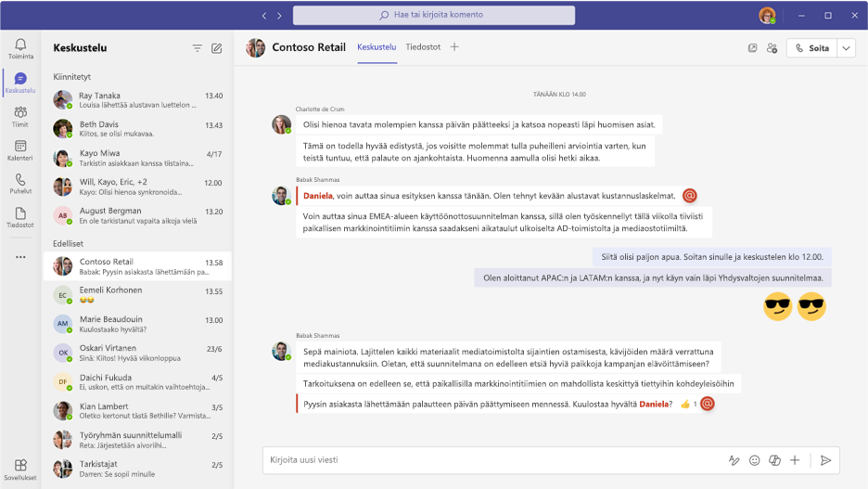This screenshot has width=868, height=489.
Task: Open the Tiimit teams section
Action: pos(20,116)
